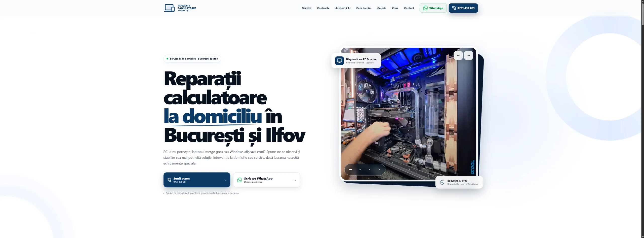The height and width of the screenshot is (238, 644).
Task: Go to Asistență AI section
Action: [343, 8]
